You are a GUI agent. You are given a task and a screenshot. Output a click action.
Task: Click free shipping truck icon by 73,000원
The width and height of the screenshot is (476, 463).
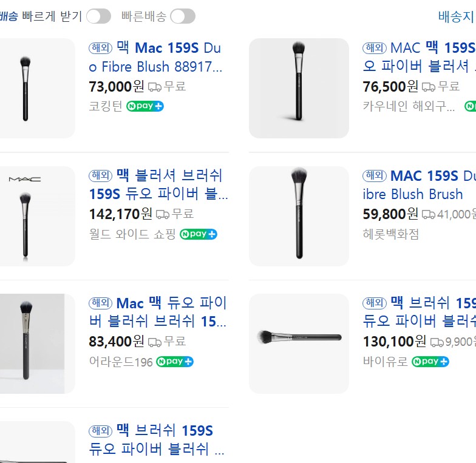[155, 87]
